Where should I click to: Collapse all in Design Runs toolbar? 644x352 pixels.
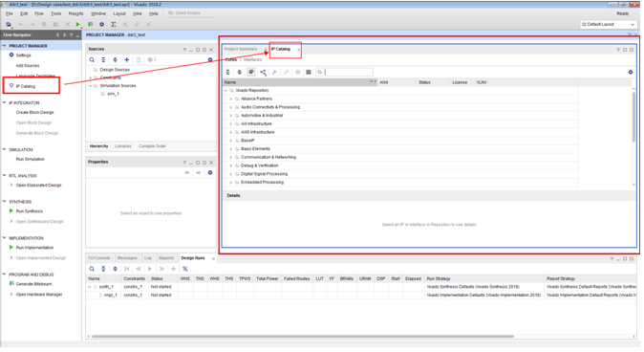click(103, 269)
